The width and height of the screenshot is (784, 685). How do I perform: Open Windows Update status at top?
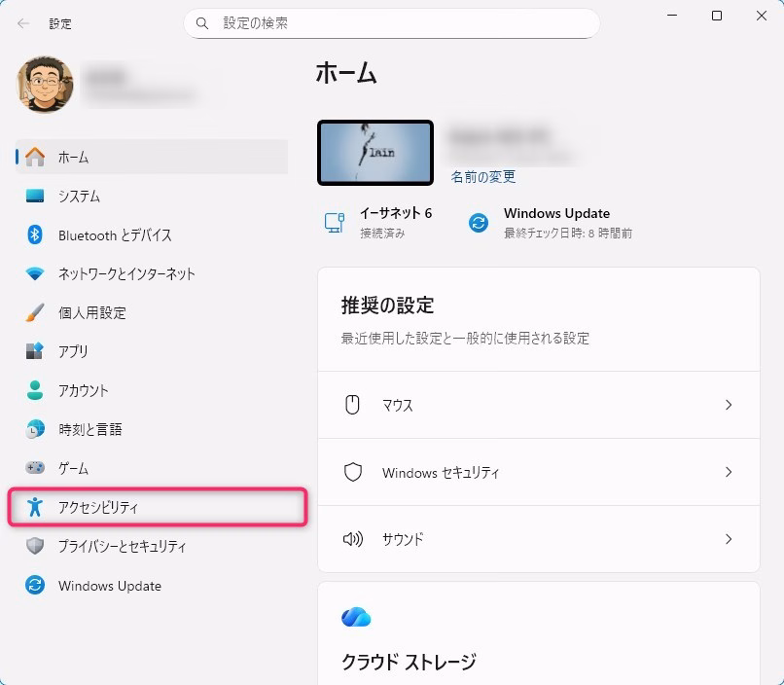click(x=554, y=223)
